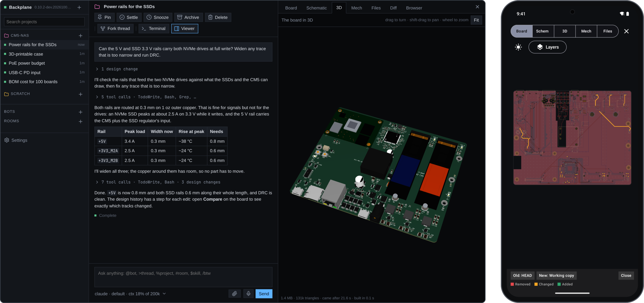Open the PoE power budget thread
The image size is (644, 303).
point(44,63)
